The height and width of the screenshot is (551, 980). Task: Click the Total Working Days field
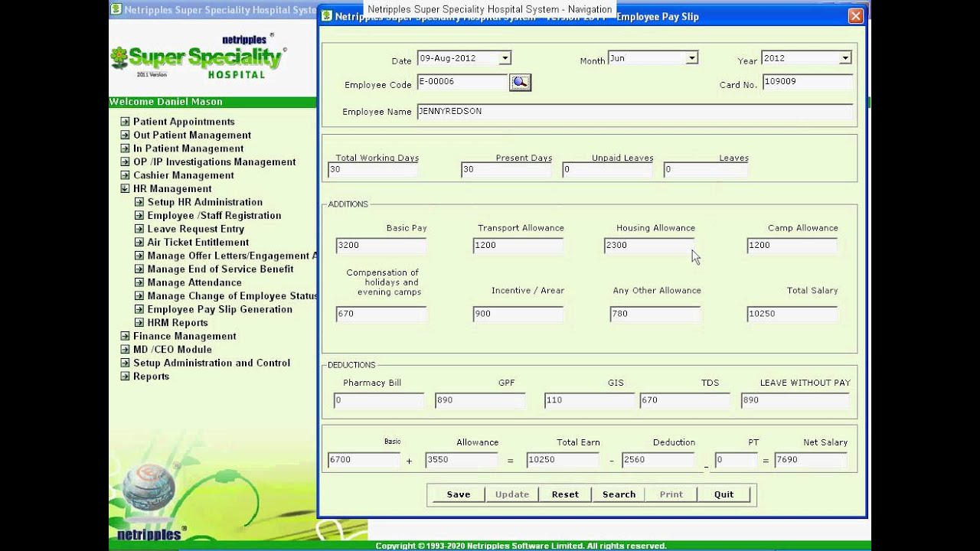click(x=373, y=170)
